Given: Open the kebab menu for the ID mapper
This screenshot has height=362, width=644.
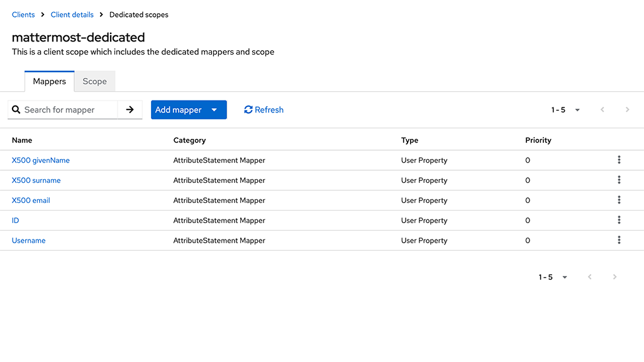Looking at the screenshot, I should tap(619, 221).
